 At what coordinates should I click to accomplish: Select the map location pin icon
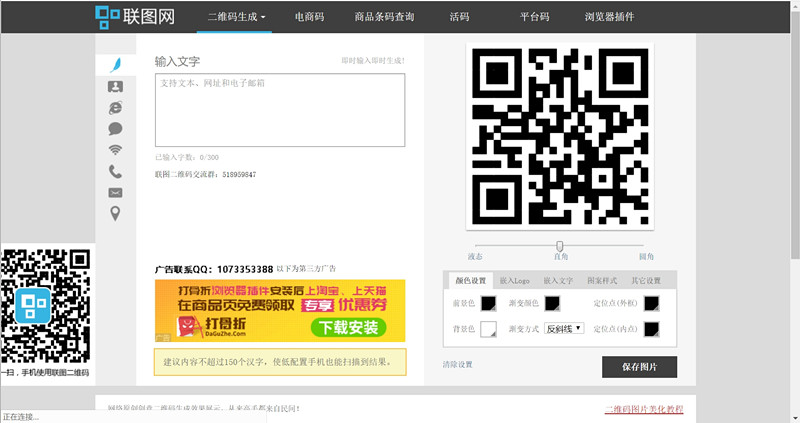click(115, 213)
